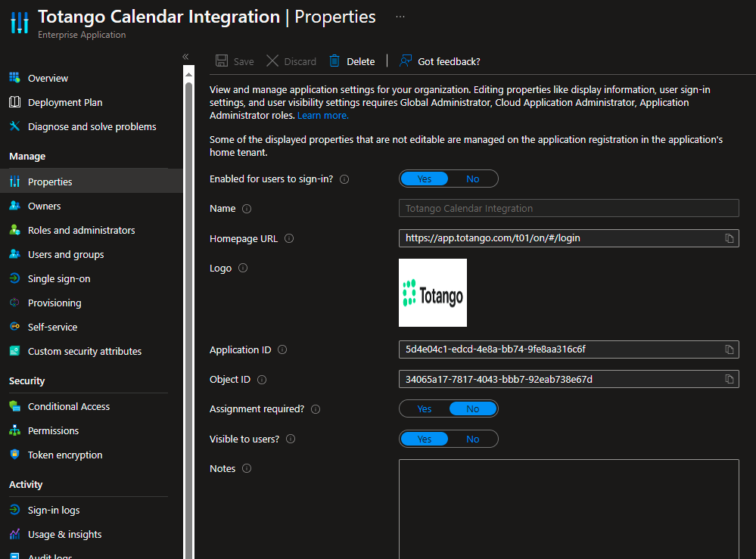The image size is (756, 559).
Task: Click the Token encryption shield icon
Action: pyautogui.click(x=14, y=455)
